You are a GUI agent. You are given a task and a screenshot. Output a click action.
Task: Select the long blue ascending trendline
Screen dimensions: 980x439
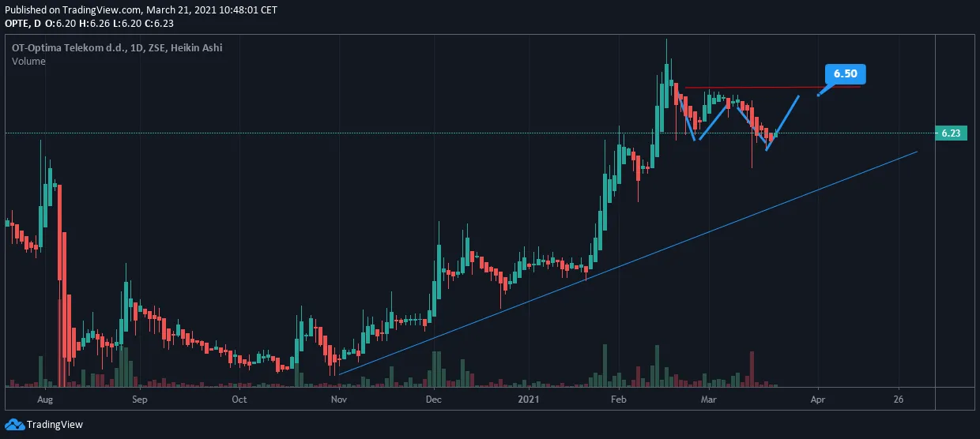pos(628,262)
